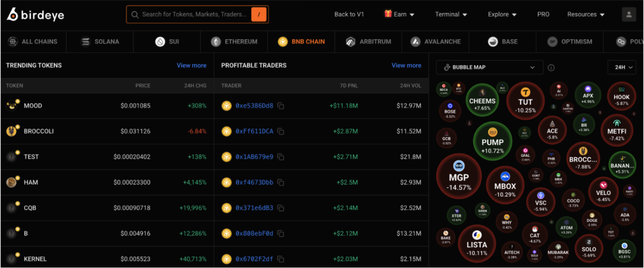
Task: Click the Back to V1 link
Action: tap(349, 14)
